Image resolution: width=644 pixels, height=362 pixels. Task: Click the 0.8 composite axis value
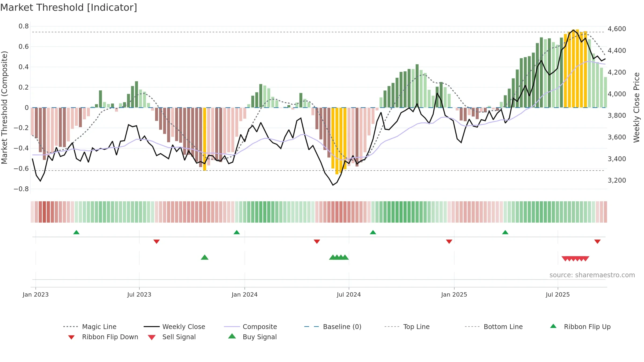tap(24, 26)
